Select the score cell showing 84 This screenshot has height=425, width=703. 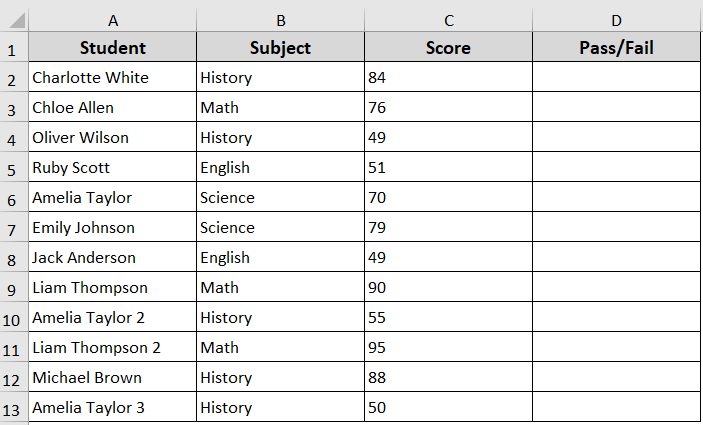tap(448, 78)
